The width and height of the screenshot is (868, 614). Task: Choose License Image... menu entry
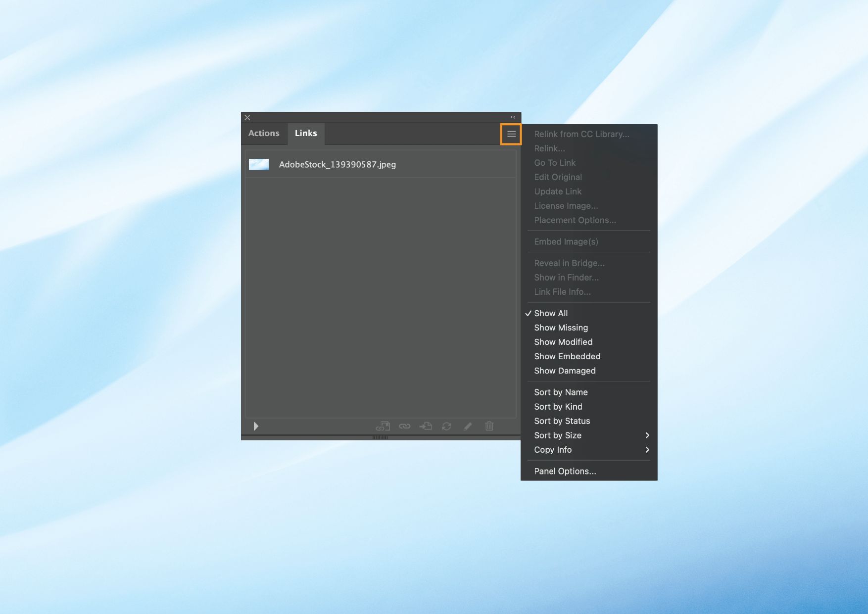[x=589, y=206]
